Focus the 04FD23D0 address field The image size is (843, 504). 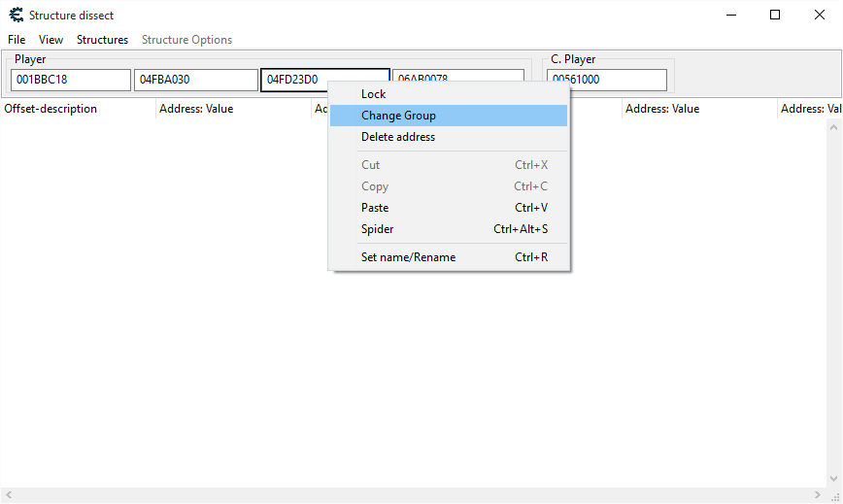[294, 80]
